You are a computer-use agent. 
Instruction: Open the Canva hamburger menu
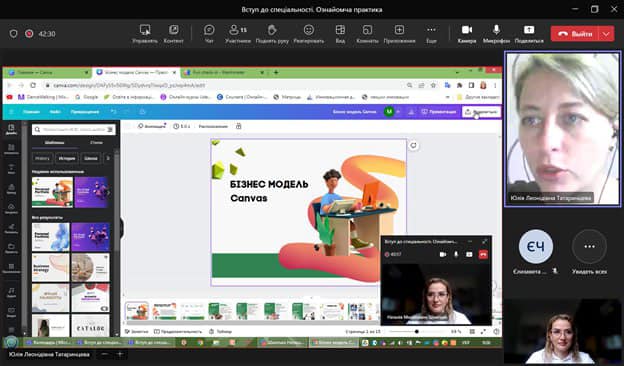coord(11,112)
